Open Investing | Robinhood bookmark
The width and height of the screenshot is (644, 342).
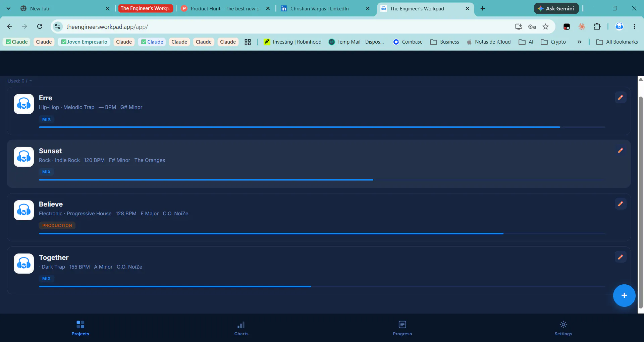click(292, 42)
